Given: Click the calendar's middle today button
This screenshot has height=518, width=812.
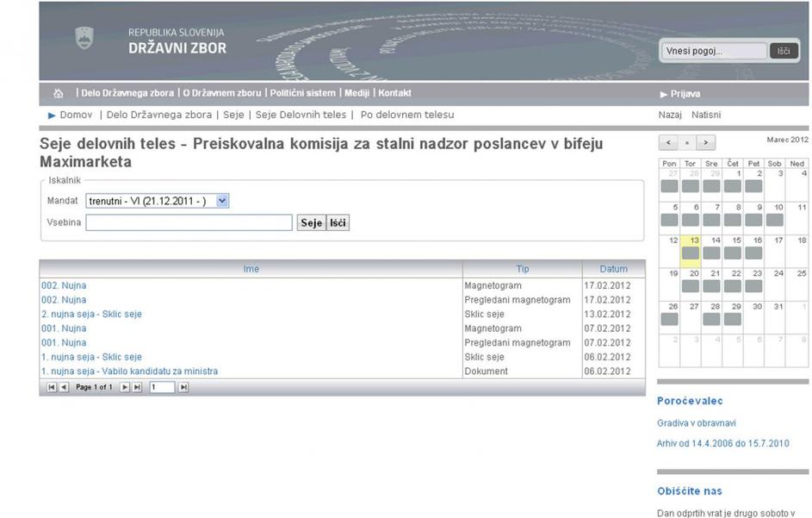Looking at the screenshot, I should click(x=687, y=142).
